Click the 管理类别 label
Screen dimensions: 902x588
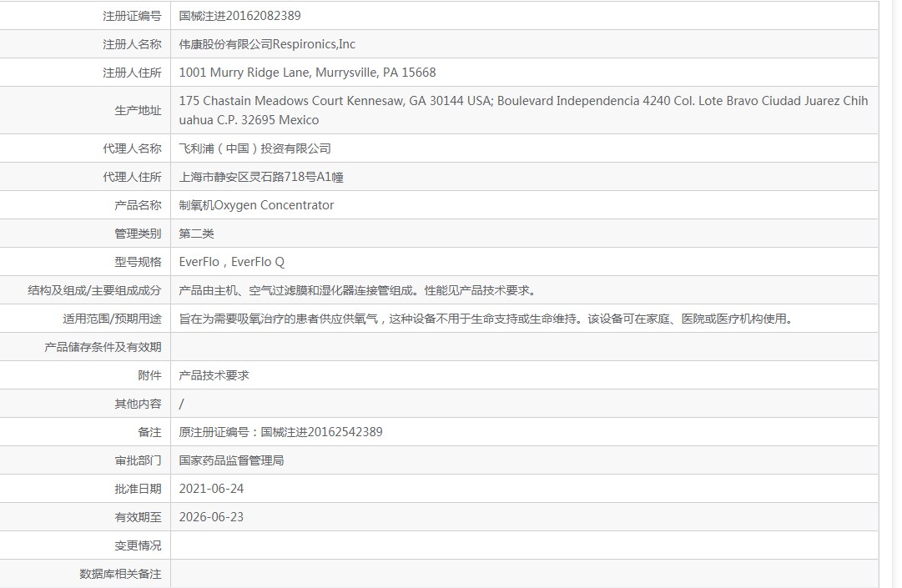[138, 234]
